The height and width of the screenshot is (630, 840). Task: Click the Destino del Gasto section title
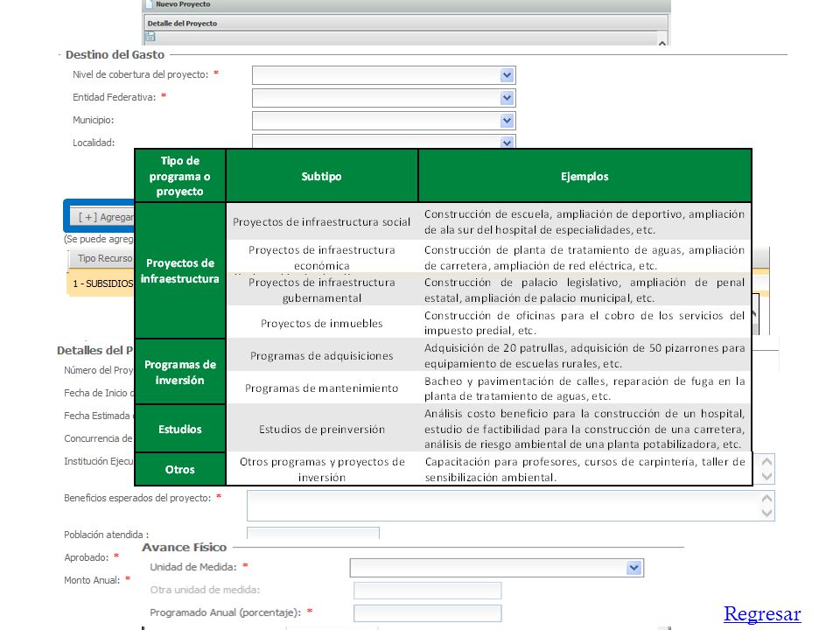pos(115,54)
